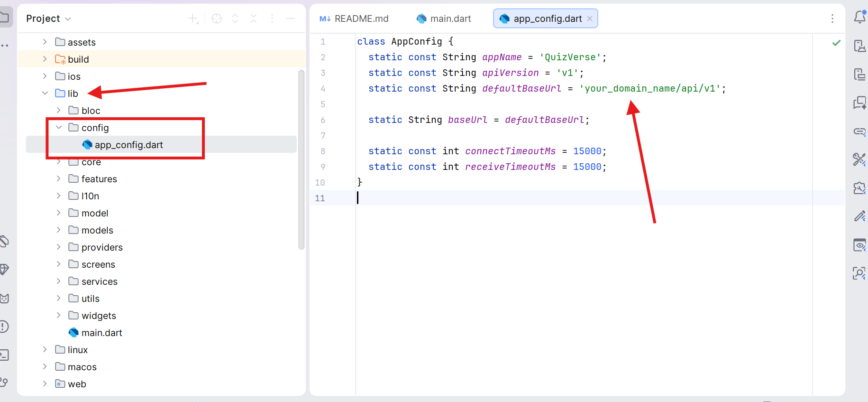Select the assets folder label
This screenshot has width=868, height=402.
coord(82,42)
